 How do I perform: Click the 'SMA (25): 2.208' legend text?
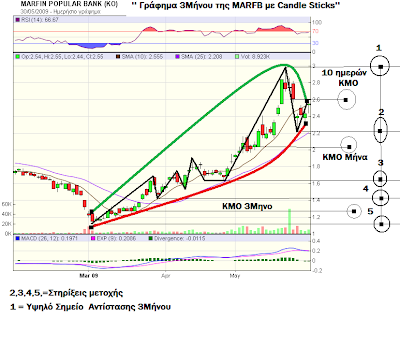tap(202, 57)
